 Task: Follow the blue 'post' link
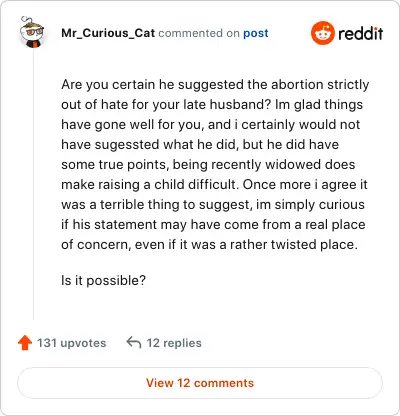(256, 33)
